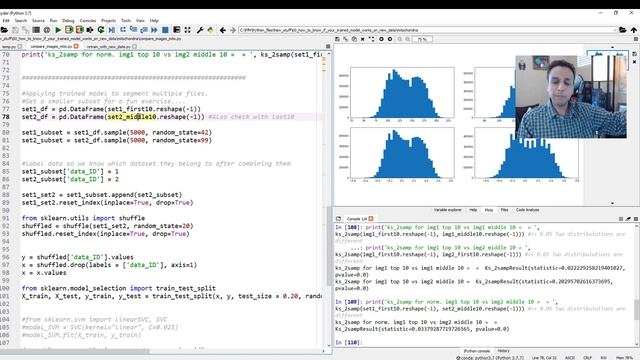Debug step over current line icon
This screenshot has width=640, height=360.
(x=122, y=30)
